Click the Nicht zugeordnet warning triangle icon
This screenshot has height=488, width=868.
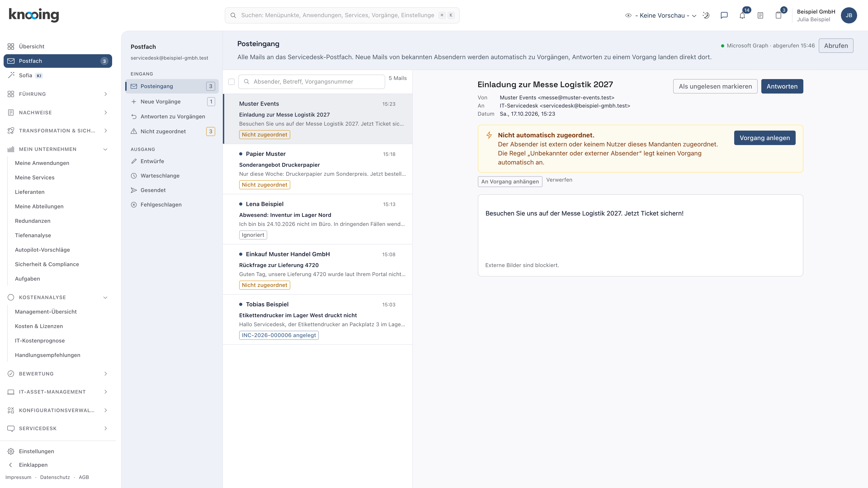(x=134, y=131)
